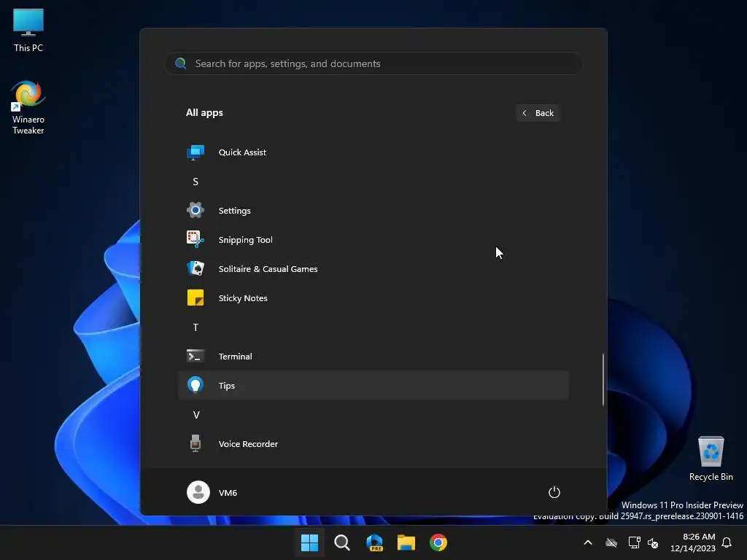Jump to letter S section header
This screenshot has width=747, height=560.
point(196,182)
